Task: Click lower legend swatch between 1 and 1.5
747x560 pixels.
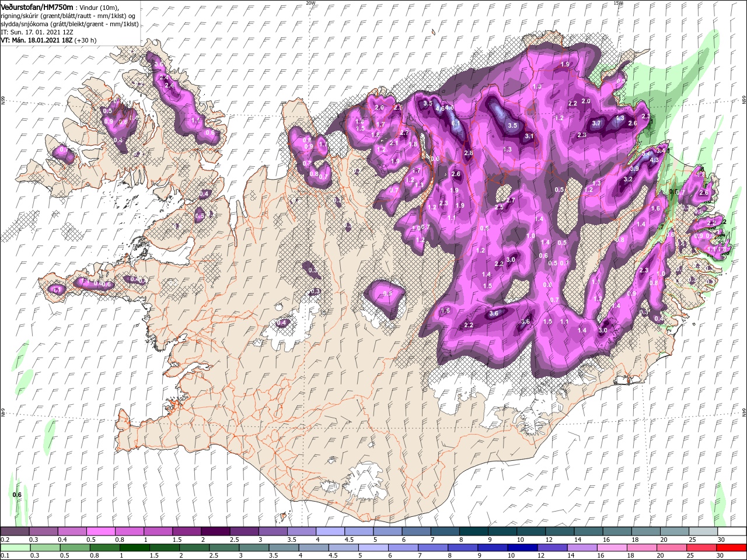Action: pos(134,547)
